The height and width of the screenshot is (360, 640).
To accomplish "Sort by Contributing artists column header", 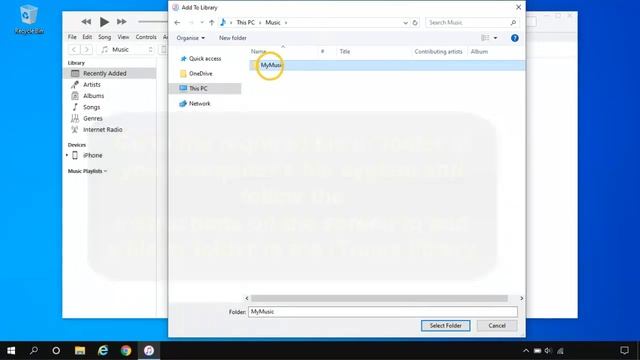I will 438,51.
